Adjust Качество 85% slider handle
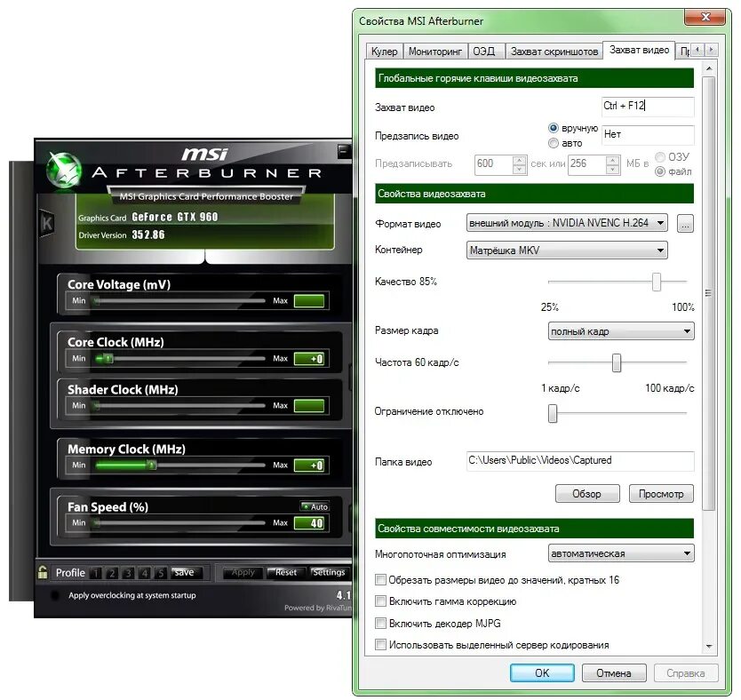The width and height of the screenshot is (741, 700). pyautogui.click(x=656, y=282)
